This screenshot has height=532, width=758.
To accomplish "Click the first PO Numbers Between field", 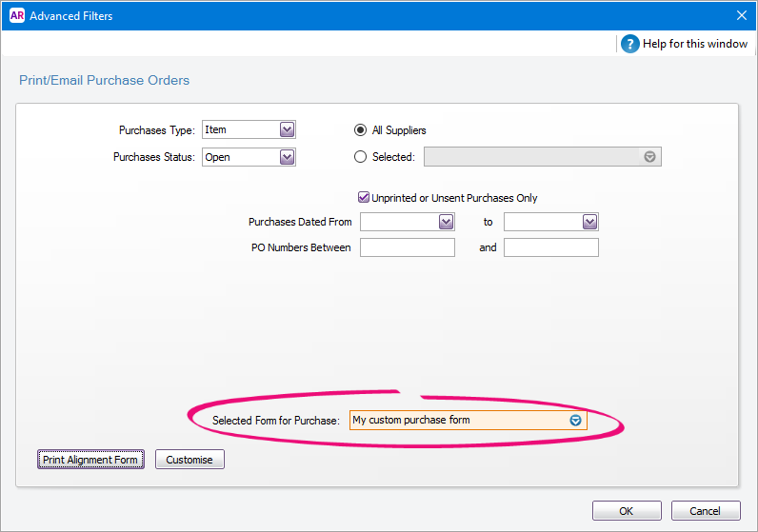I will tap(408, 247).
